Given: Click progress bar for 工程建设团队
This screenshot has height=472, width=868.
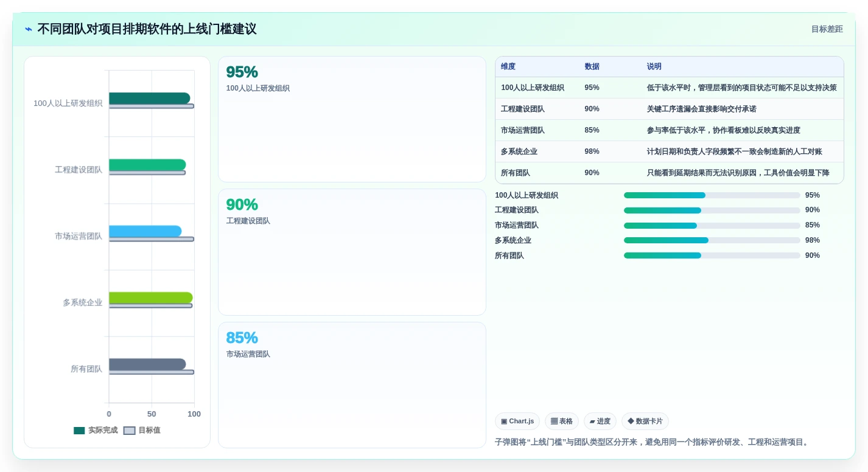Looking at the screenshot, I should pyautogui.click(x=712, y=210).
